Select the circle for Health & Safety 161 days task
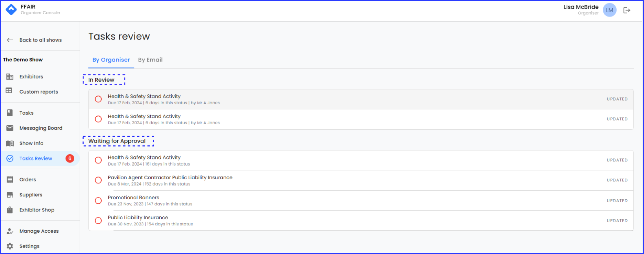Image resolution: width=644 pixels, height=254 pixels. (98, 160)
